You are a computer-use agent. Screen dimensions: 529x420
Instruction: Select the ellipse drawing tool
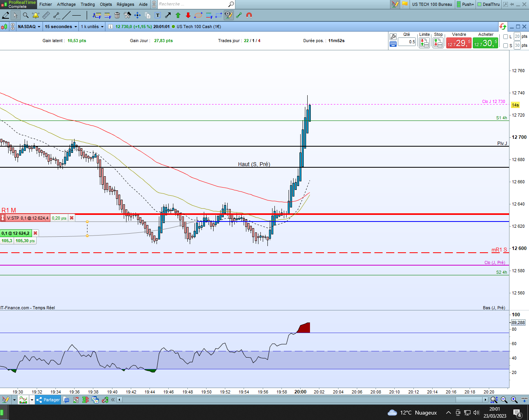198,15
